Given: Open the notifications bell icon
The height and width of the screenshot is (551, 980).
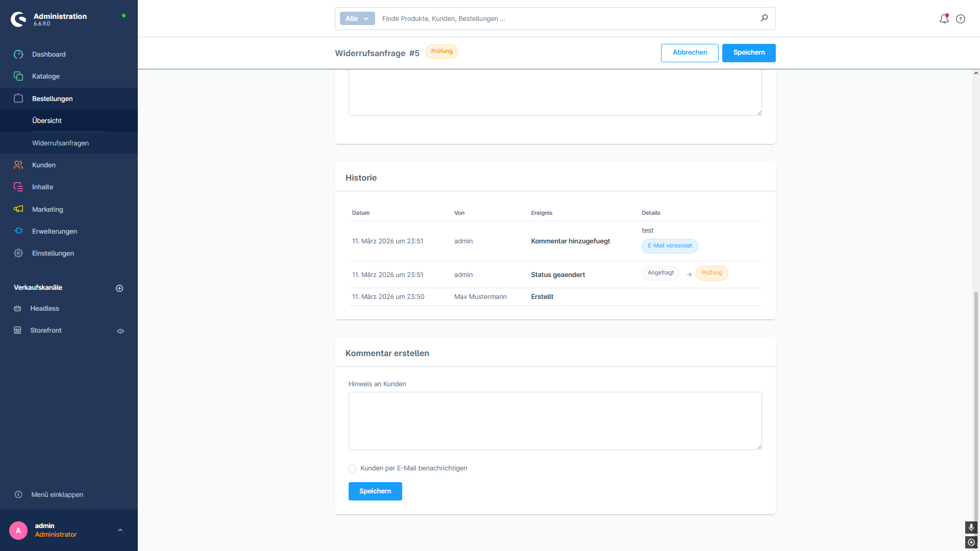Looking at the screenshot, I should [x=944, y=19].
